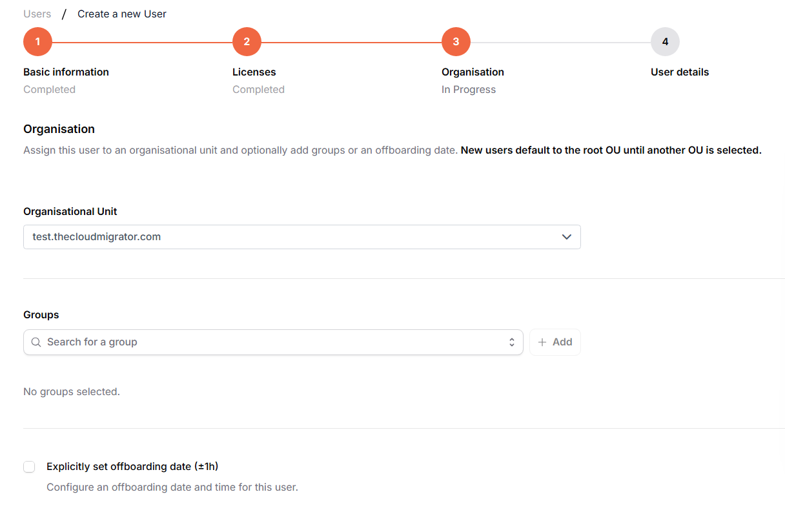Viewport: 785px width, 532px height.
Task: Click step 3 circle for Organisation
Action: coord(456,42)
